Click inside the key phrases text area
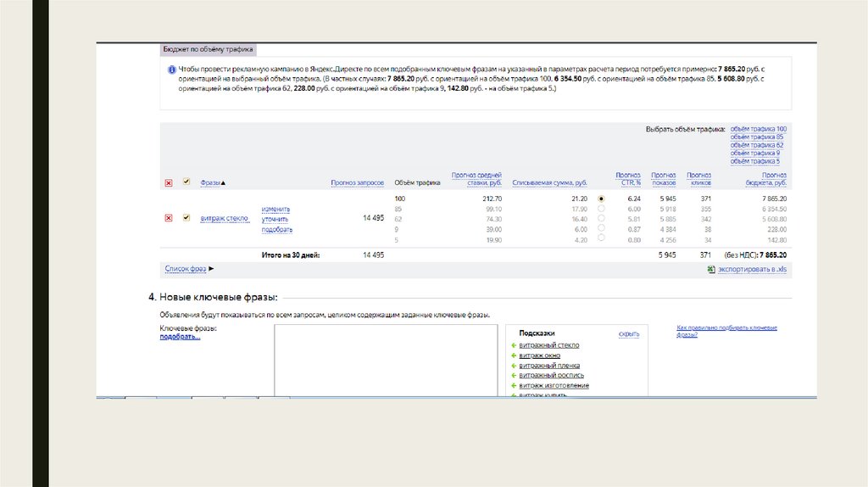This screenshot has height=487, width=868. click(x=385, y=361)
